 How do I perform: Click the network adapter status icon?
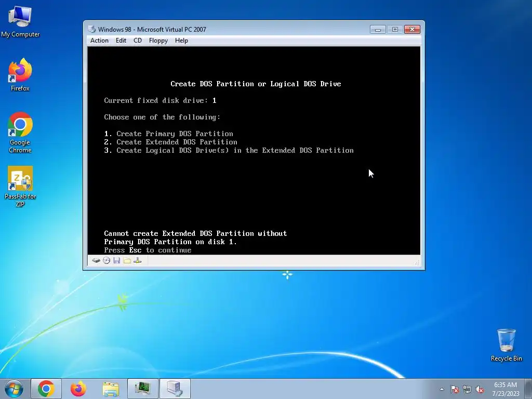(137, 261)
